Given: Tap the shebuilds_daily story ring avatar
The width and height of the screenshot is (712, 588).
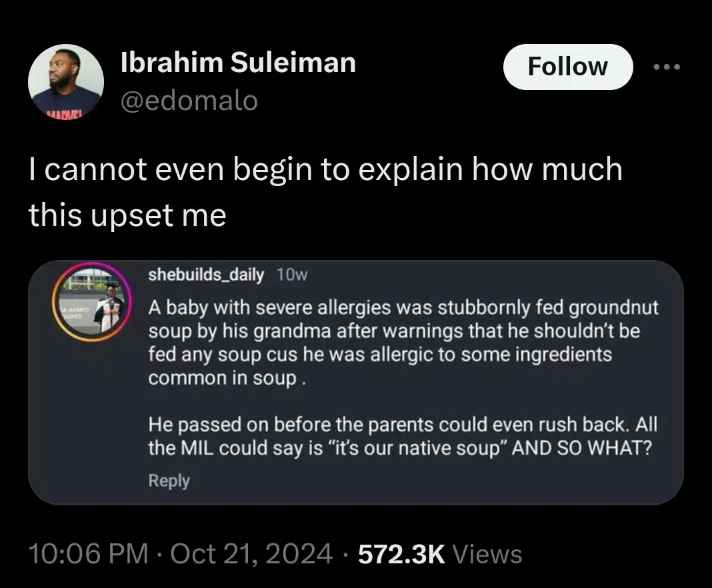Looking at the screenshot, I should (x=92, y=302).
